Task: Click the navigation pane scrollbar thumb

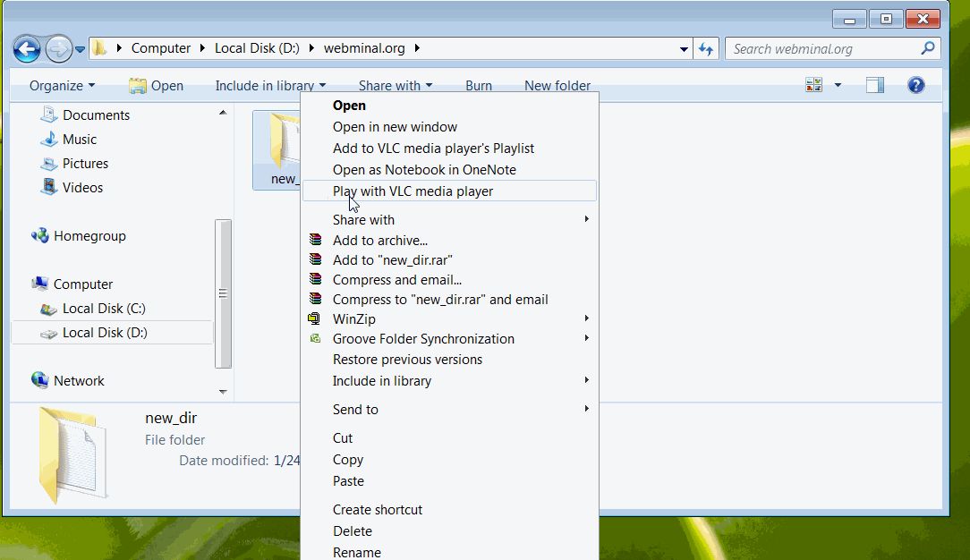Action: point(223,294)
